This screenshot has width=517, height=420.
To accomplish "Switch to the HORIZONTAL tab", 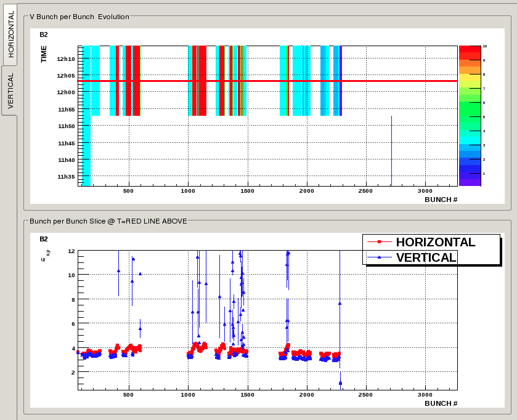I will point(10,34).
